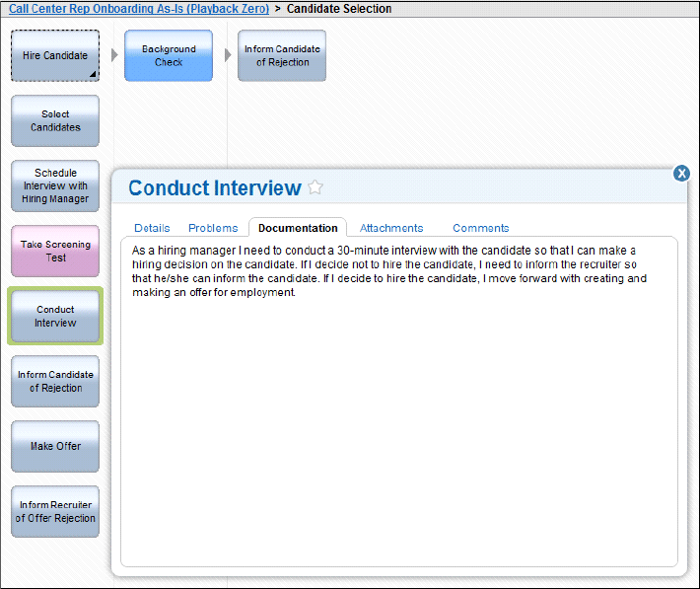The height and width of the screenshot is (589, 700).
Task: Mark Conduct Interview as favorite with star
Action: click(x=315, y=187)
